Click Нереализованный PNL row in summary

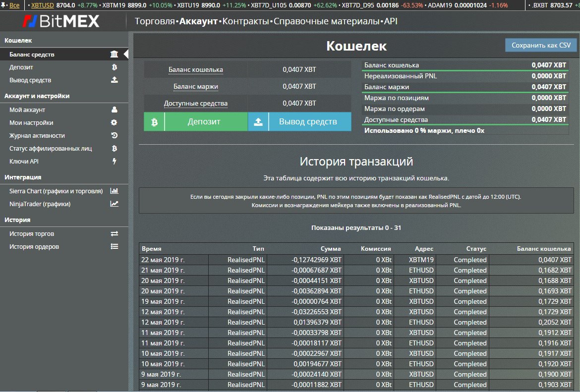465,76
